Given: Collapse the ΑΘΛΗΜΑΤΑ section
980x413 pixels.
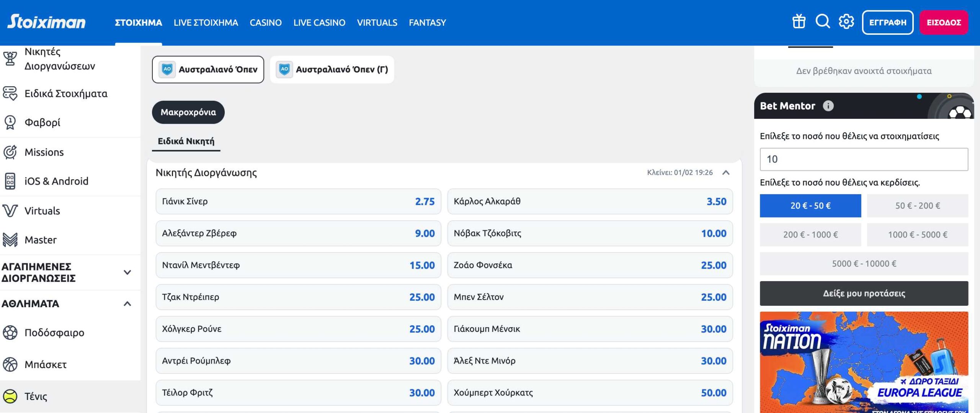Looking at the screenshot, I should point(127,304).
